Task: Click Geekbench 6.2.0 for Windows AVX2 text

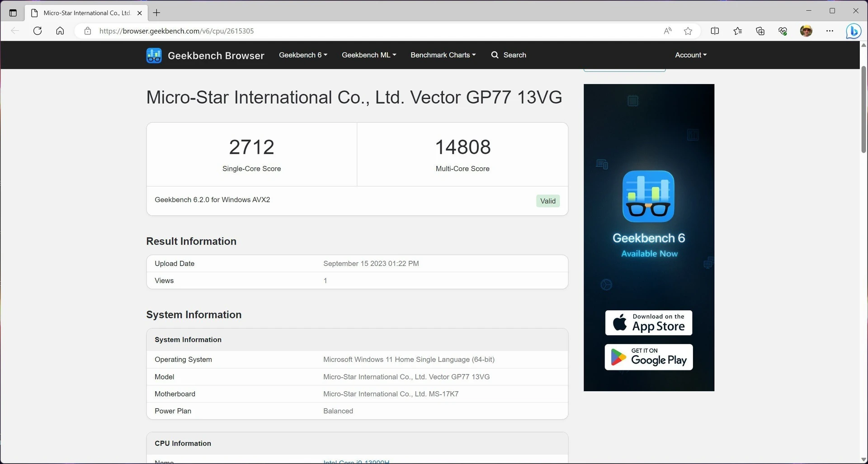Action: 212,199
